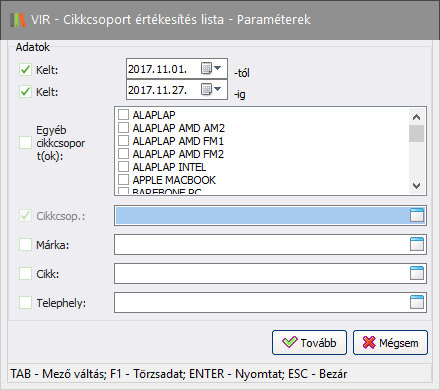
Task: Toggle the second Kelt -ig checkbox
Action: [25, 91]
